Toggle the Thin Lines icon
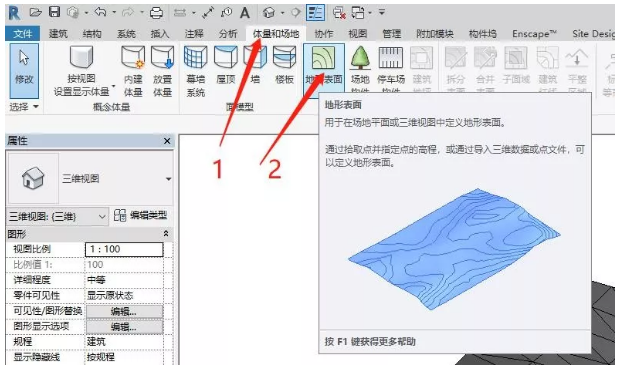Image resolution: width=627 pixels, height=376 pixels. (x=315, y=12)
